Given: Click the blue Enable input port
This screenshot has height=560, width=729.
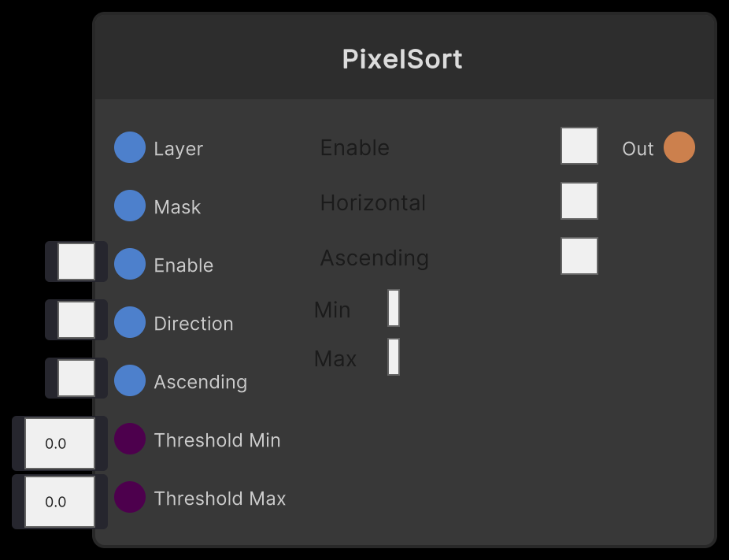Looking at the screenshot, I should pyautogui.click(x=129, y=265).
